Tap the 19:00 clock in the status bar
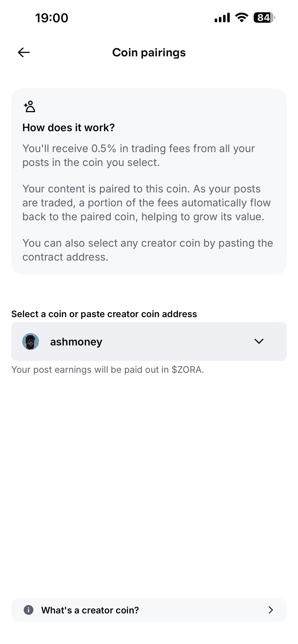The width and height of the screenshot is (298, 644). coord(52,18)
